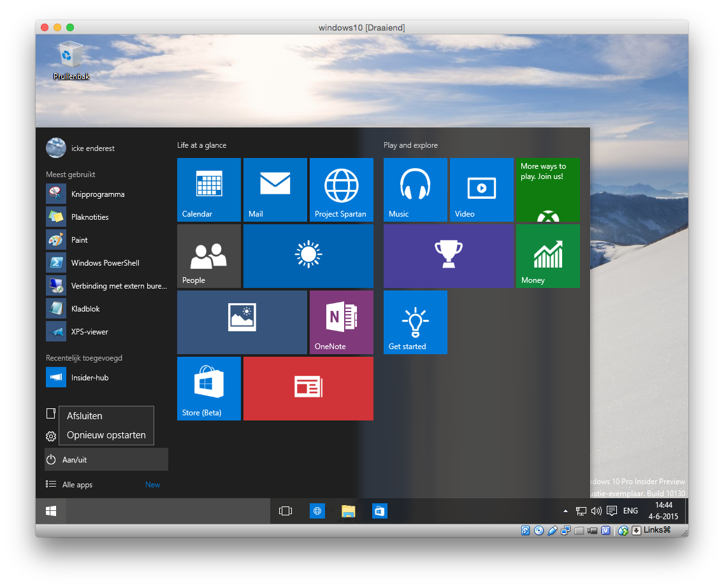The height and width of the screenshot is (588, 724).
Task: Click the Aan/uit power button
Action: [106, 459]
